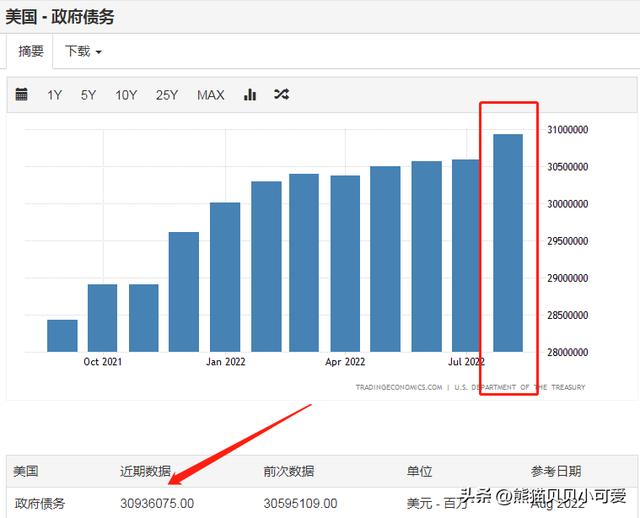Select the 1Y time range

click(x=55, y=95)
